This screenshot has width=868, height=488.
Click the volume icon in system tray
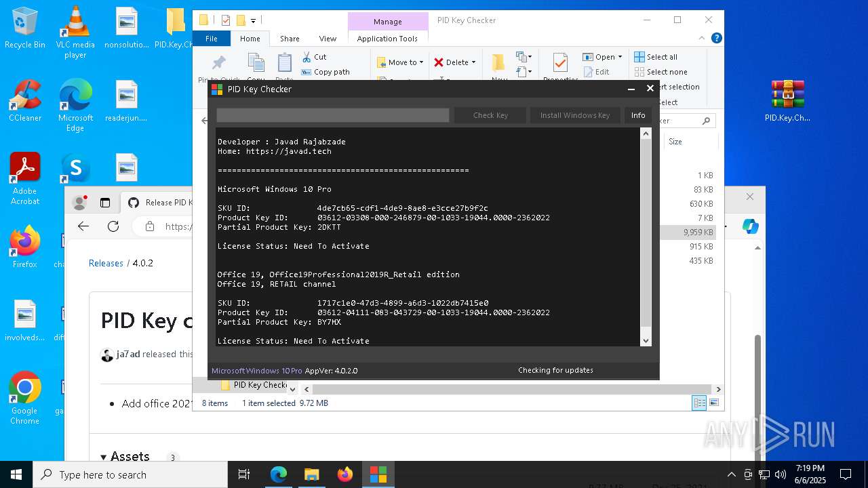pyautogui.click(x=780, y=474)
